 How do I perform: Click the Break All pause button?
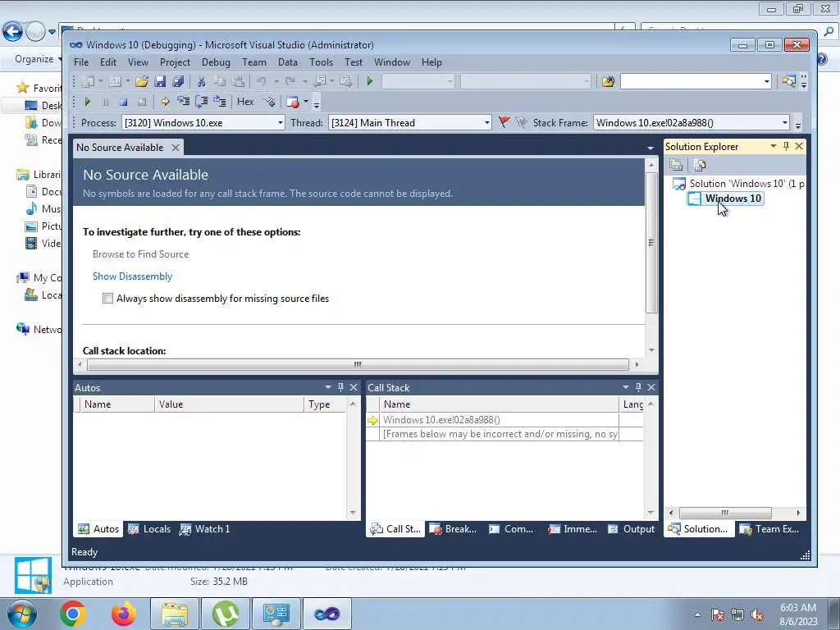pyautogui.click(x=106, y=102)
